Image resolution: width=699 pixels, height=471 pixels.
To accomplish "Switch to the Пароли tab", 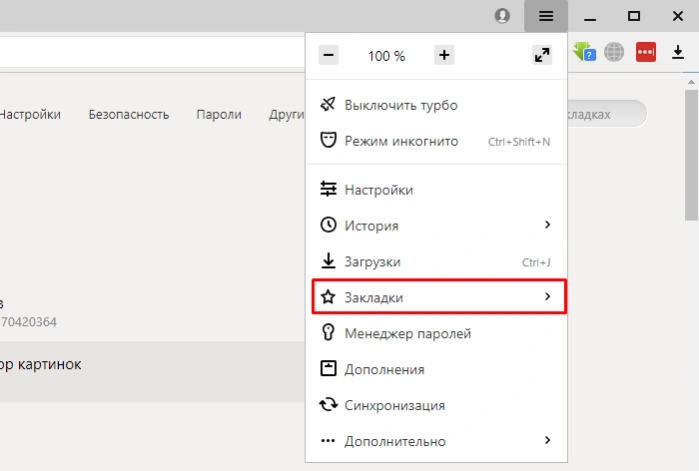I will (219, 115).
